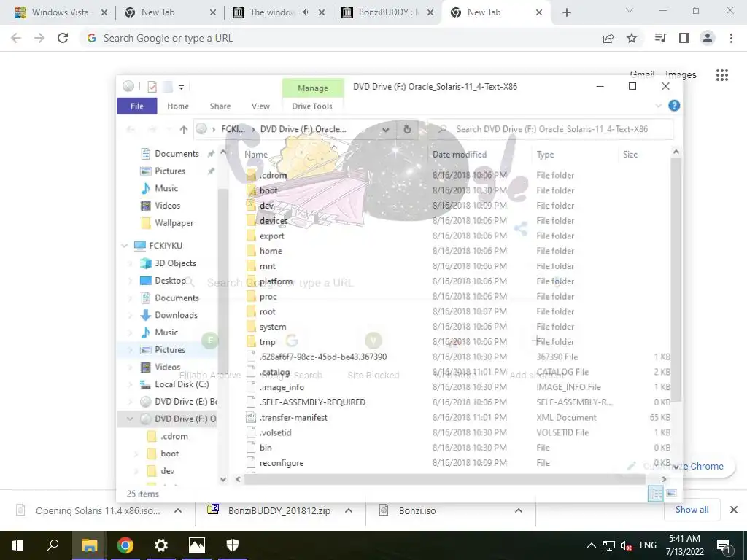Click the Search DVD Drive search box

point(550,129)
